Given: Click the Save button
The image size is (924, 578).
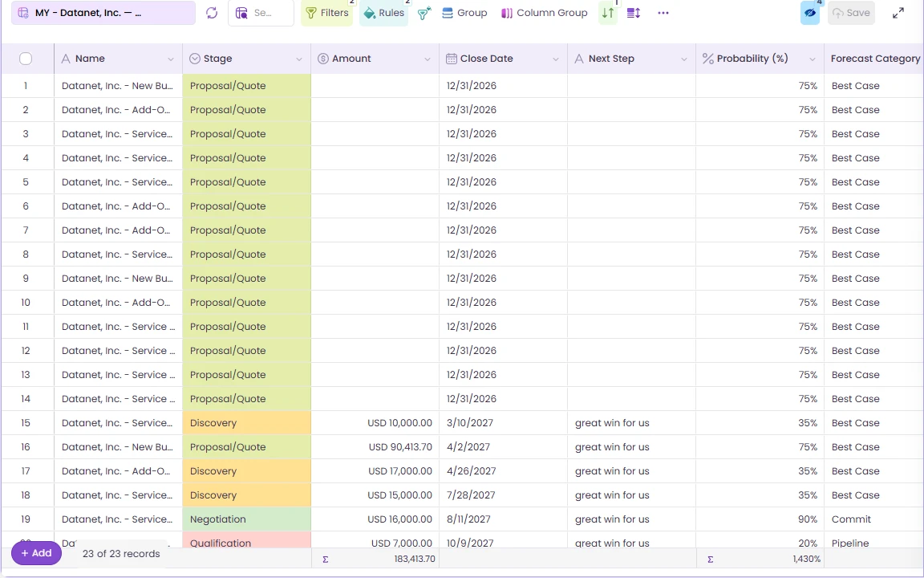Looking at the screenshot, I should [851, 13].
